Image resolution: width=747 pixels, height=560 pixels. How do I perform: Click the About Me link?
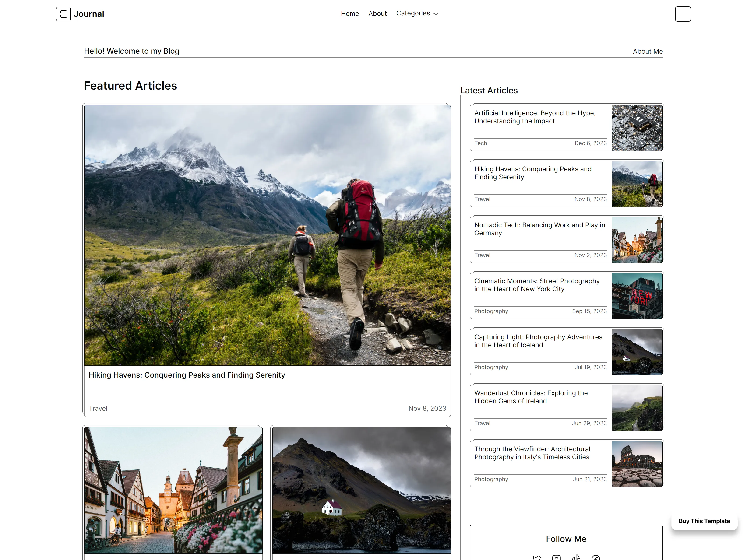pyautogui.click(x=648, y=51)
